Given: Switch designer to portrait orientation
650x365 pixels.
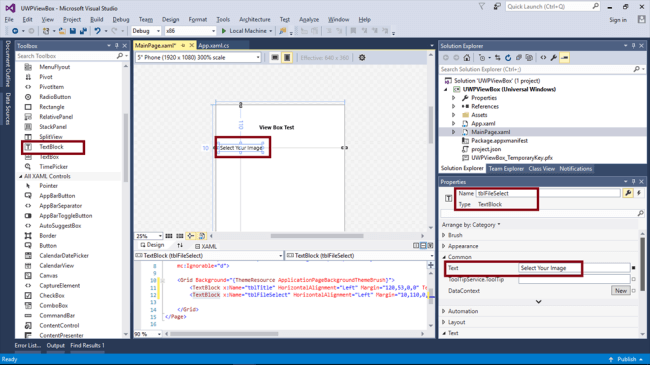Looking at the screenshot, I should pyautogui.click(x=287, y=58).
